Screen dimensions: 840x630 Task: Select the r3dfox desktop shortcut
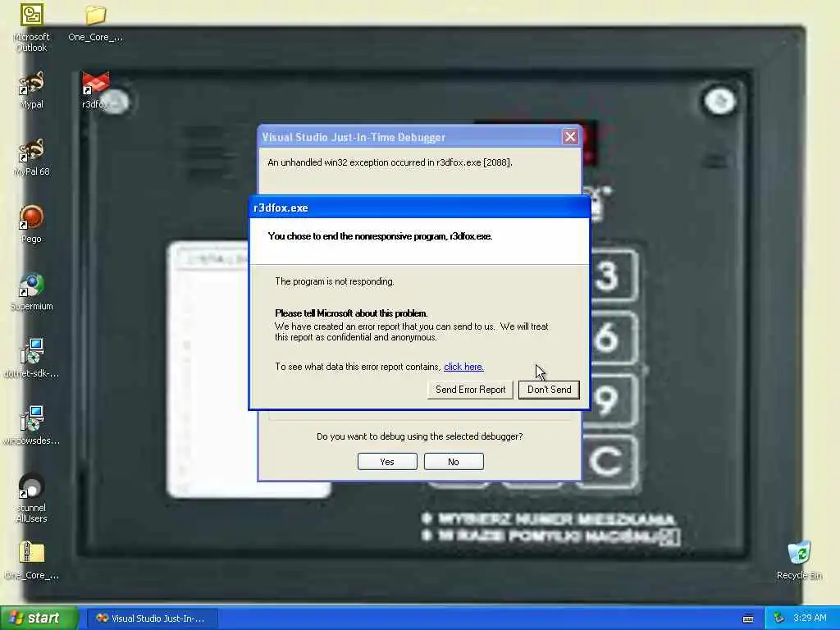[x=95, y=90]
